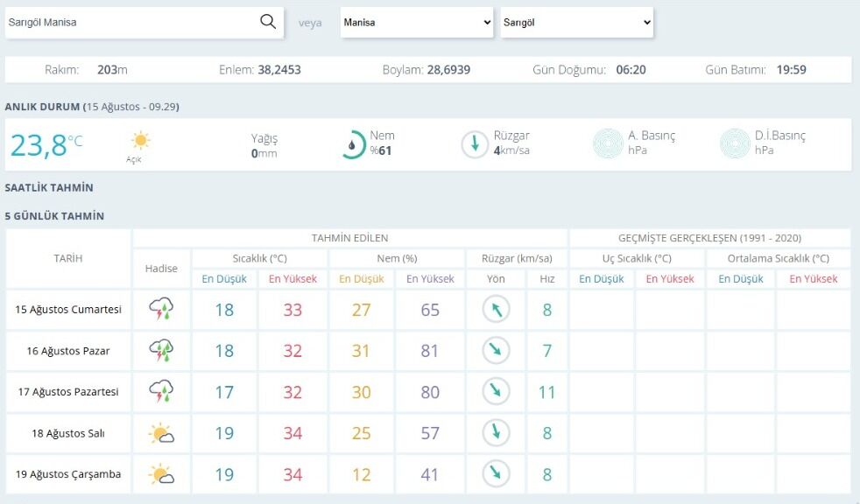Image resolution: width=860 pixels, height=504 pixels.
Task: Click the A. Basınç pressure icon
Action: (x=608, y=143)
